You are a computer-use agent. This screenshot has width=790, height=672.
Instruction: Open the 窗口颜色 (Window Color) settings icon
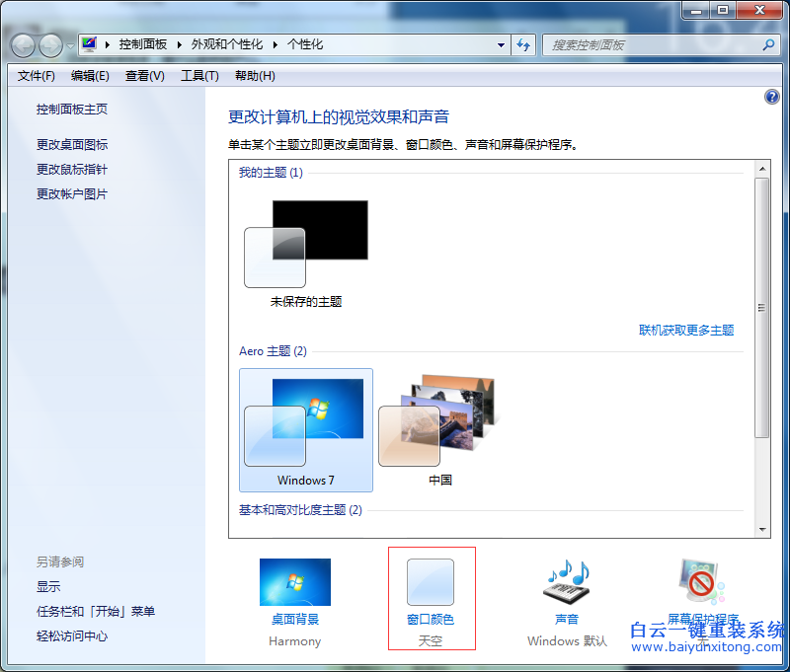click(431, 582)
